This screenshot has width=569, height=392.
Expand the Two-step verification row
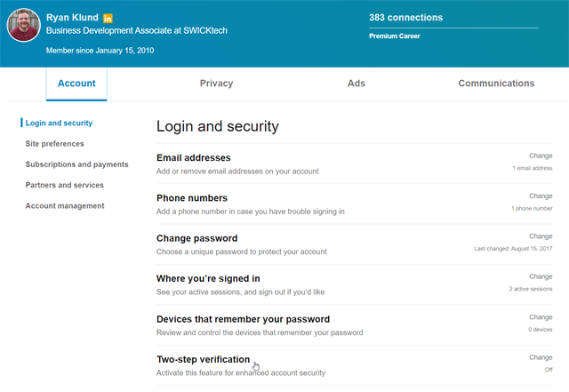354,365
